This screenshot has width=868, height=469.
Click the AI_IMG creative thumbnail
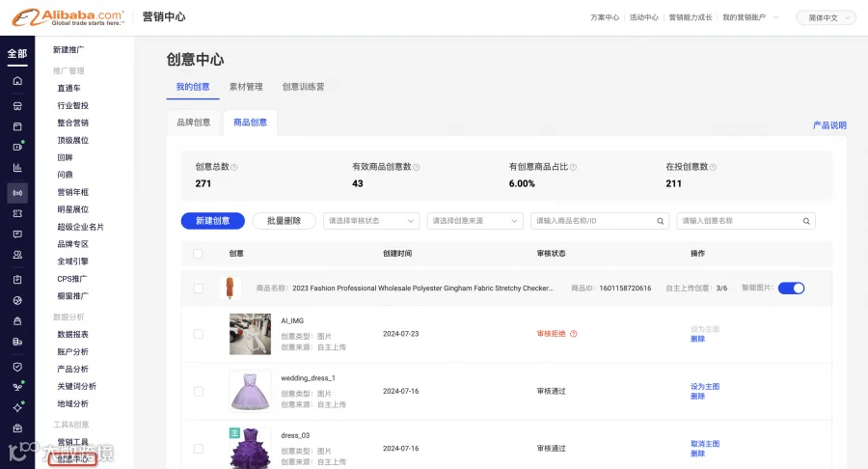[x=250, y=334]
